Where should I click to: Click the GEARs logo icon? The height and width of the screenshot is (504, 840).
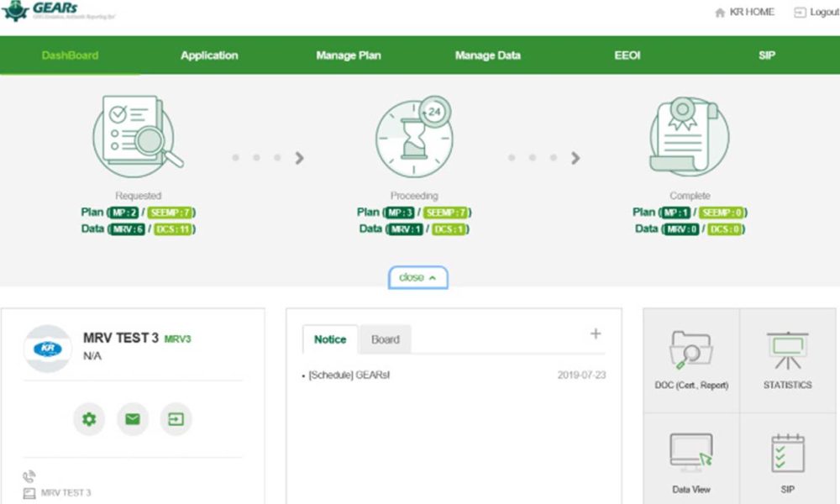(15, 11)
